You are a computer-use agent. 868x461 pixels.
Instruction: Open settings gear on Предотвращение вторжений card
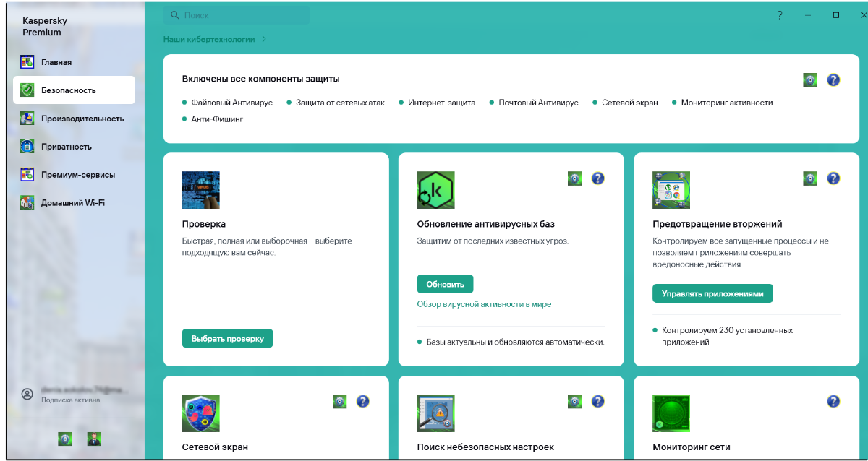coord(810,178)
